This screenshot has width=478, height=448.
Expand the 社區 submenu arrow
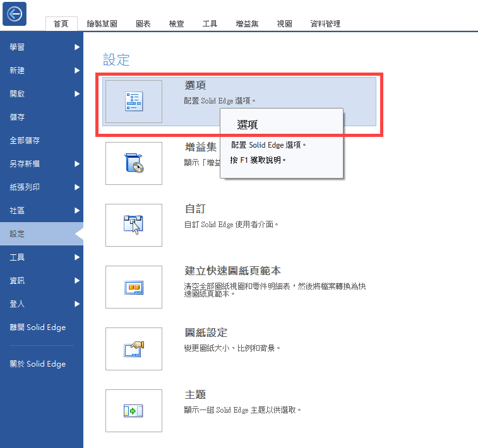coord(77,211)
